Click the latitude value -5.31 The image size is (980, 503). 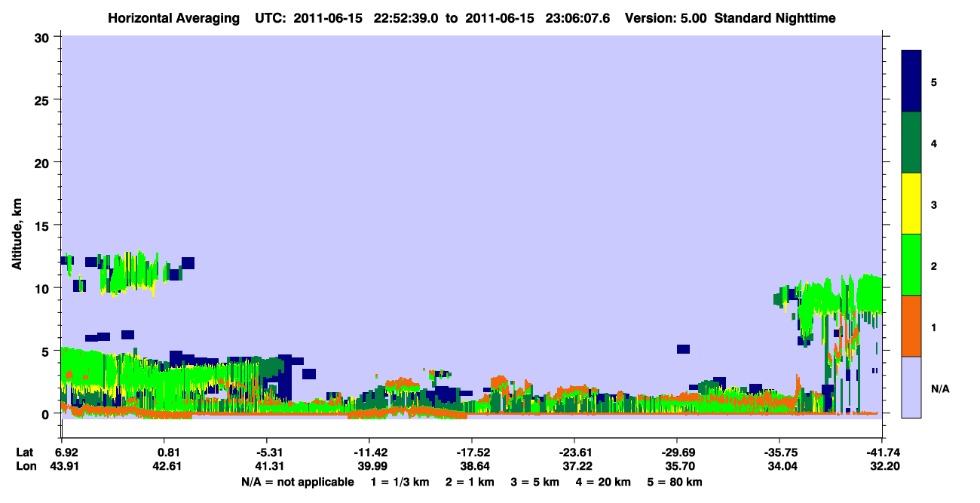(268, 452)
